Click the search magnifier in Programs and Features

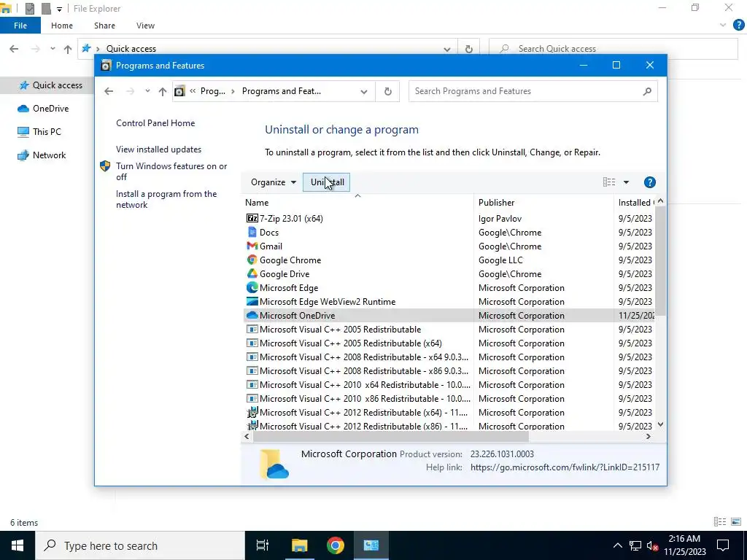pos(646,91)
